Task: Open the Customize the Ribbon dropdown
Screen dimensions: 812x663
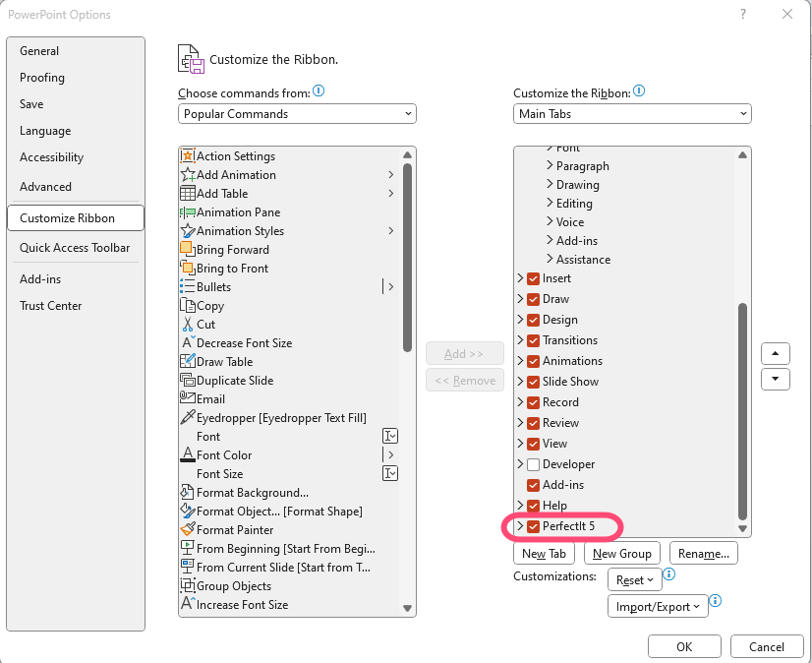Action: (x=632, y=114)
